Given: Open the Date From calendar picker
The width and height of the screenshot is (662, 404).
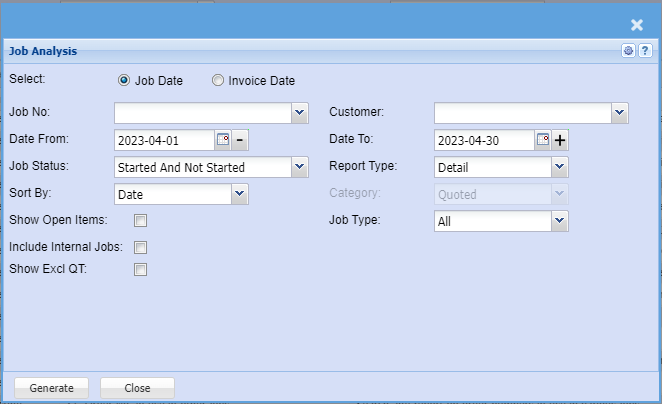Looking at the screenshot, I should 222,140.
